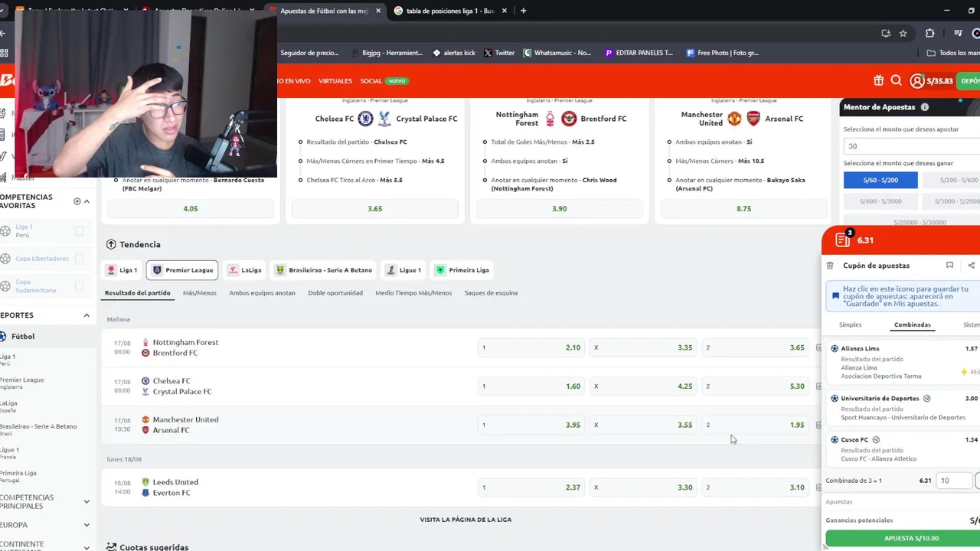Close the tabla de posiciones browser tab
Screen dimensions: 980x551
tap(505, 11)
